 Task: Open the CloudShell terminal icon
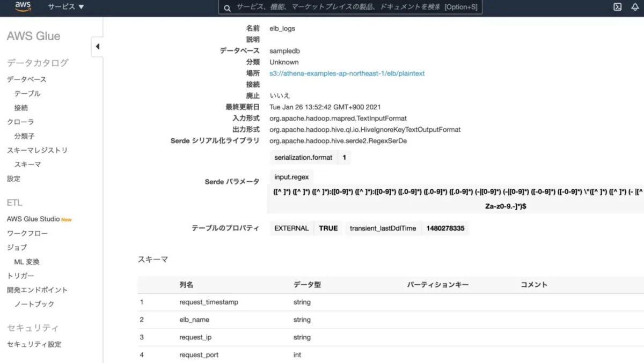618,7
